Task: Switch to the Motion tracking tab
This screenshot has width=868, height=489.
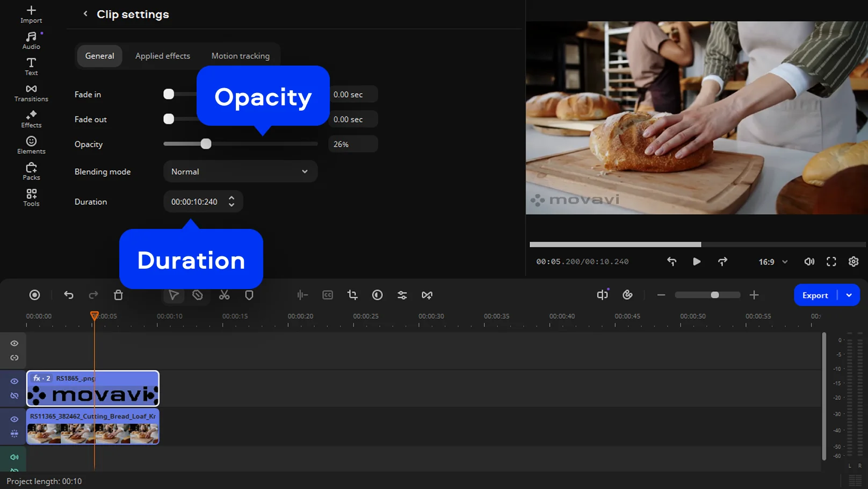Action: pos(240,56)
